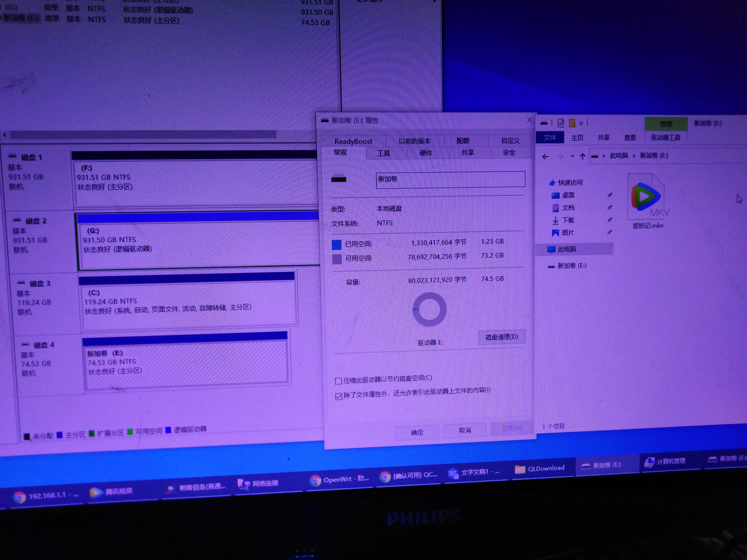Open the recent locations dropdown chevron
The image size is (747, 560).
click(x=572, y=156)
